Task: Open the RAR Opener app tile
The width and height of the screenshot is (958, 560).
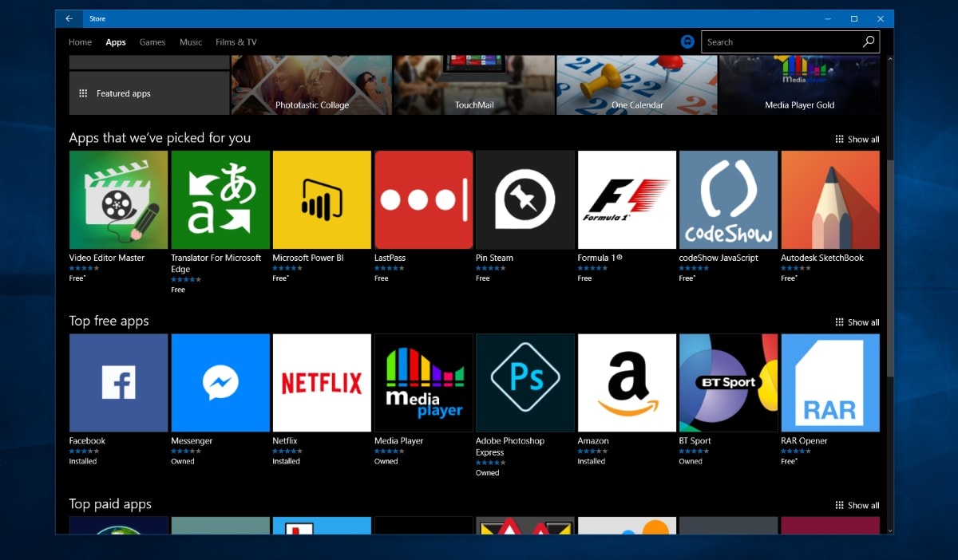Action: pyautogui.click(x=830, y=382)
